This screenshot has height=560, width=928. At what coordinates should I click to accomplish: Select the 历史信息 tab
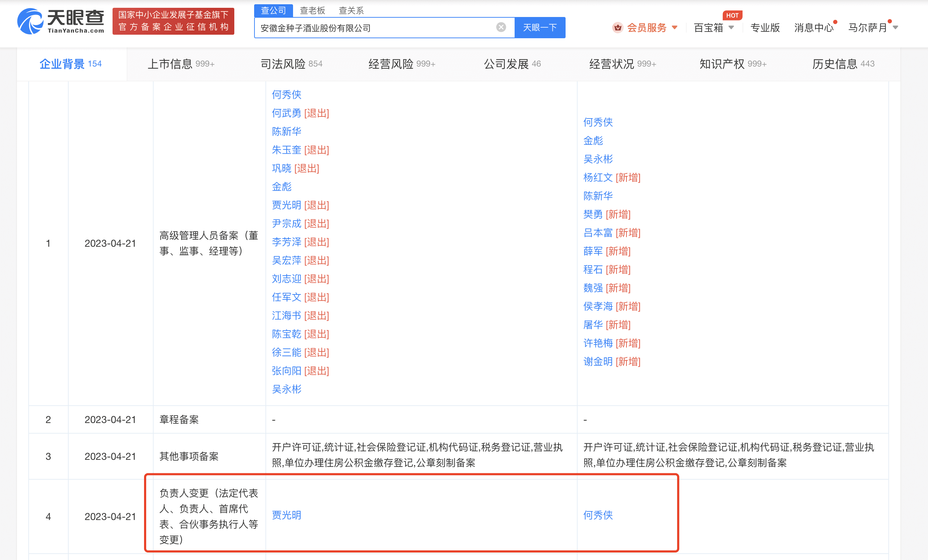tap(844, 64)
